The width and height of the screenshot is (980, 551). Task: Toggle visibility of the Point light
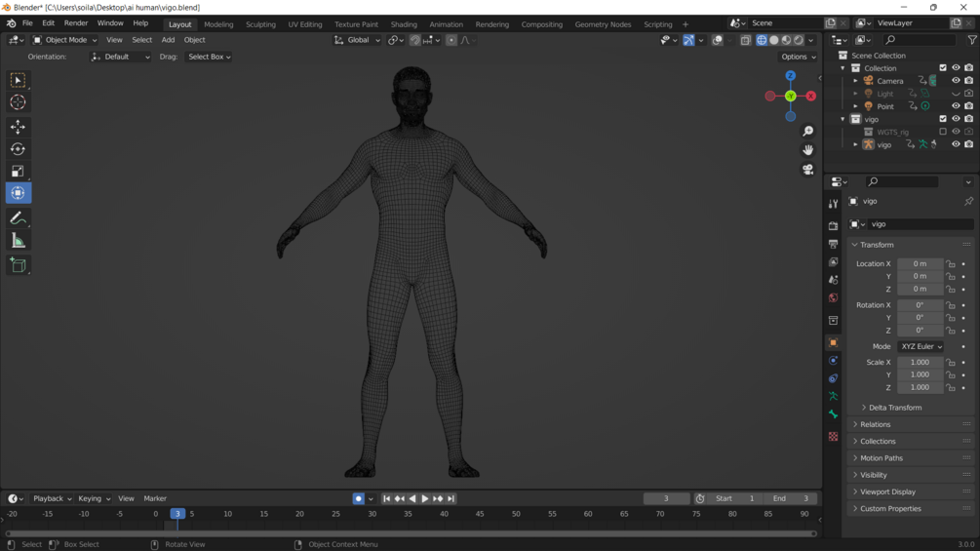(x=956, y=106)
